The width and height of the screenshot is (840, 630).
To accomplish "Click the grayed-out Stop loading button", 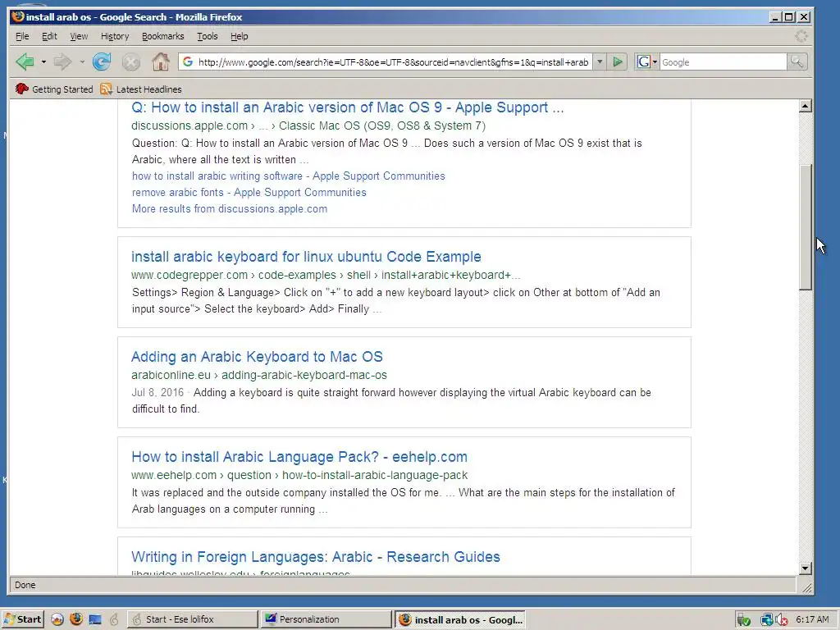I will (x=130, y=62).
